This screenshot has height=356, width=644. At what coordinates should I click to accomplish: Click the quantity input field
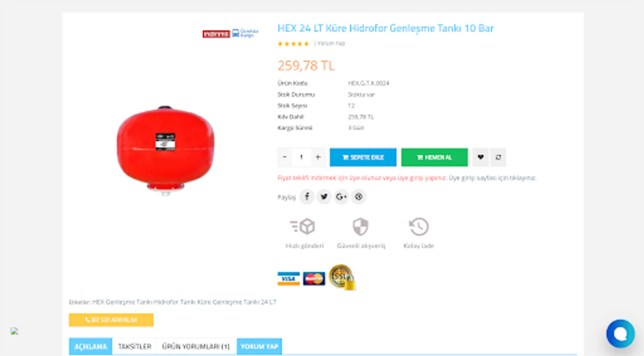301,157
